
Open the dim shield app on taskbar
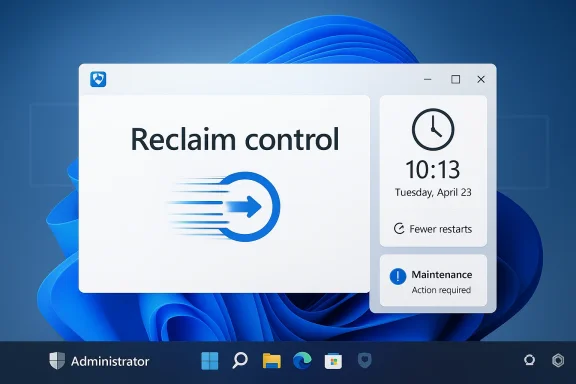pos(365,360)
